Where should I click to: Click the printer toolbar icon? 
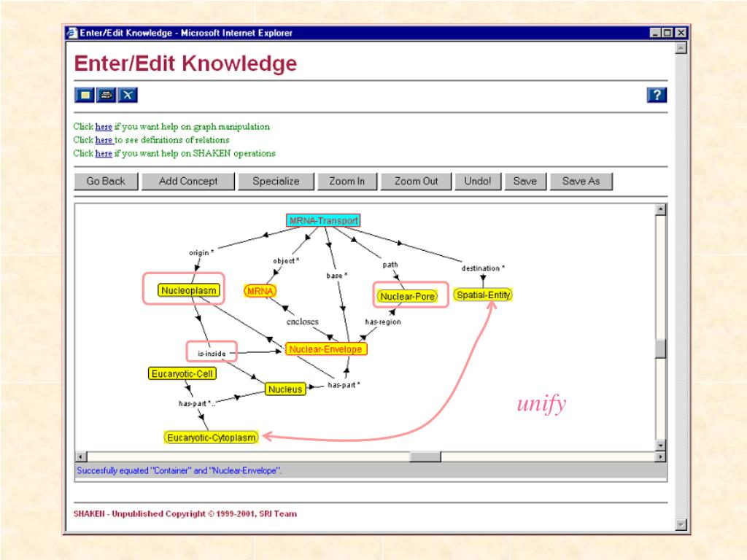point(106,95)
